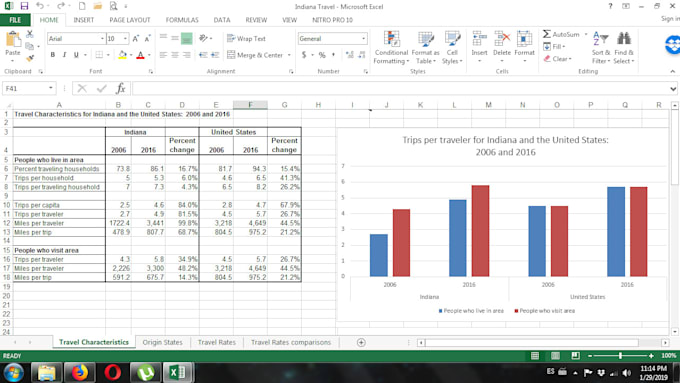Apply Percent Style format
Screen dimensions: 680x383
[x=322, y=55]
